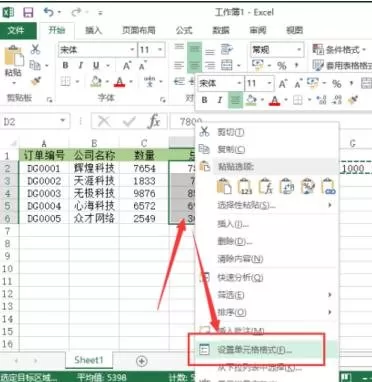Expand paste options arrow under 粘贴
This screenshot has width=372, height=382.
pyautogui.click(x=13, y=82)
